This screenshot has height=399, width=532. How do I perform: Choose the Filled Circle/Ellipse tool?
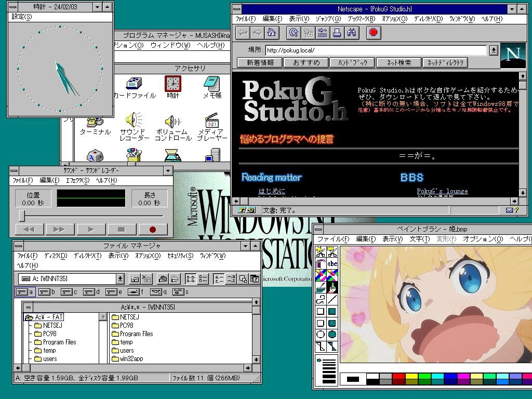(332, 335)
